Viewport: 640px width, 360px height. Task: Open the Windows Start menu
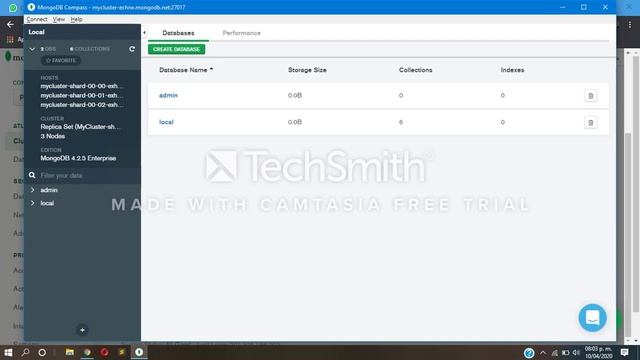click(8, 352)
